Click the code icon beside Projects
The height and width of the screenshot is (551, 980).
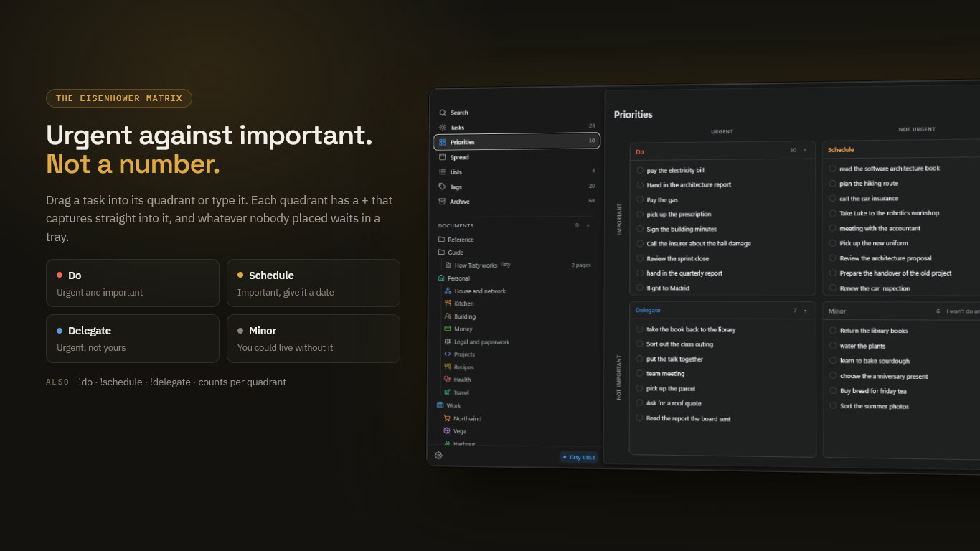click(448, 354)
